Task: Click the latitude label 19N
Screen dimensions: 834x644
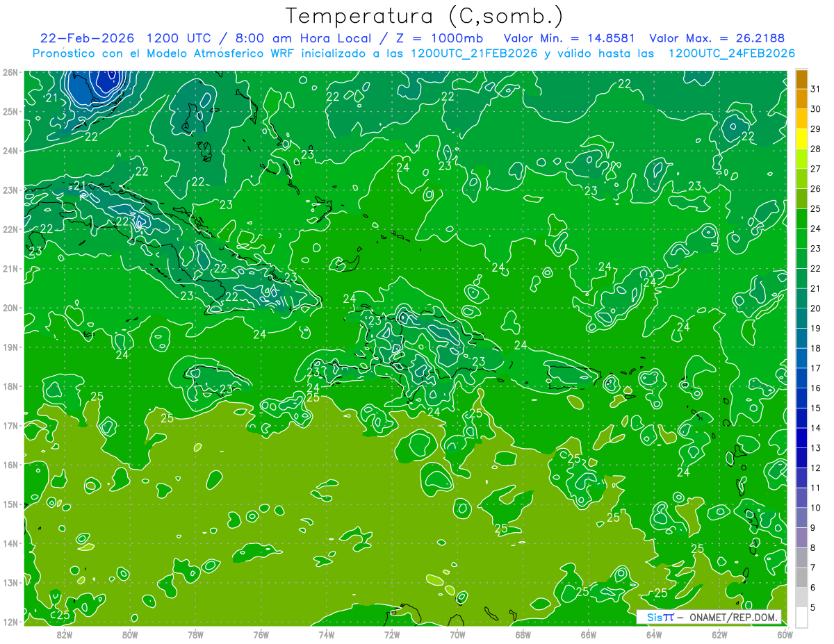Action: pyautogui.click(x=10, y=347)
